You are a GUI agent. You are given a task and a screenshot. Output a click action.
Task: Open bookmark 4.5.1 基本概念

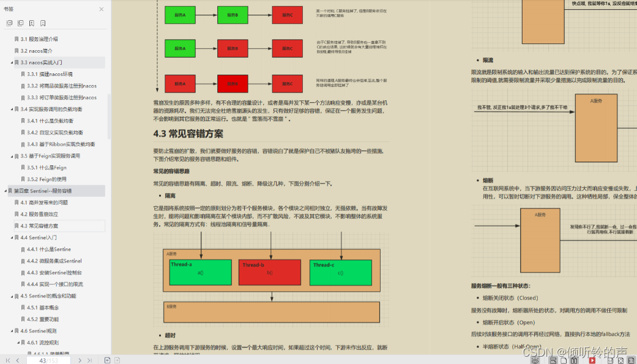tap(43, 308)
